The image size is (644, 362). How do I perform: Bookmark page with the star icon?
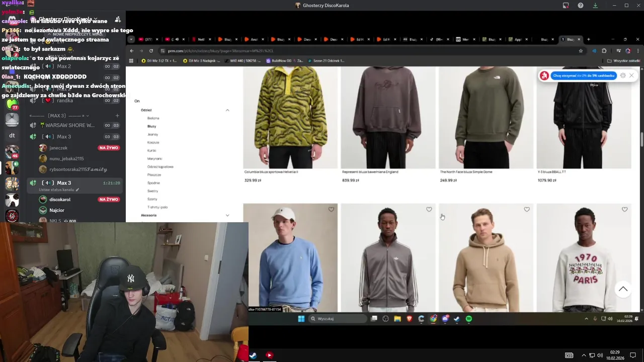click(x=581, y=51)
